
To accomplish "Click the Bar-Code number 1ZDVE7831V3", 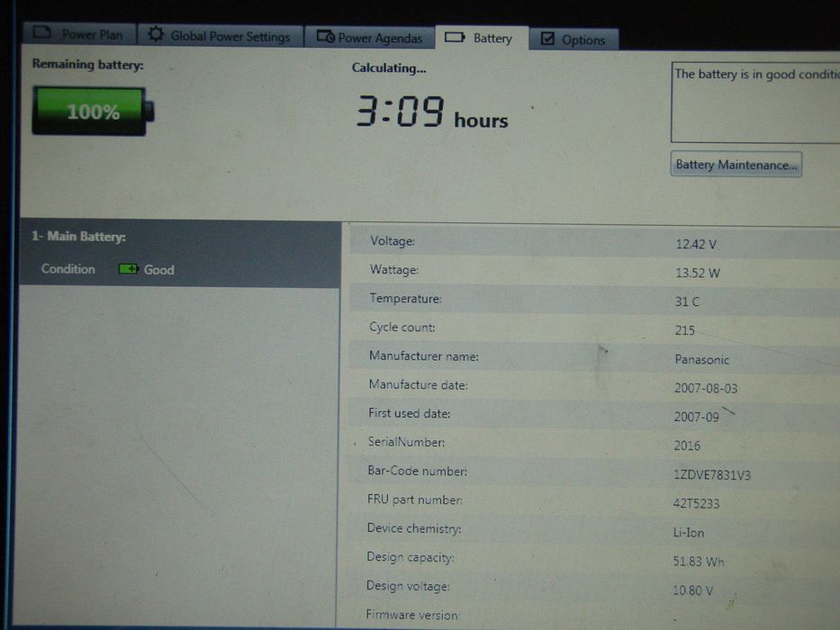I will 712,474.
